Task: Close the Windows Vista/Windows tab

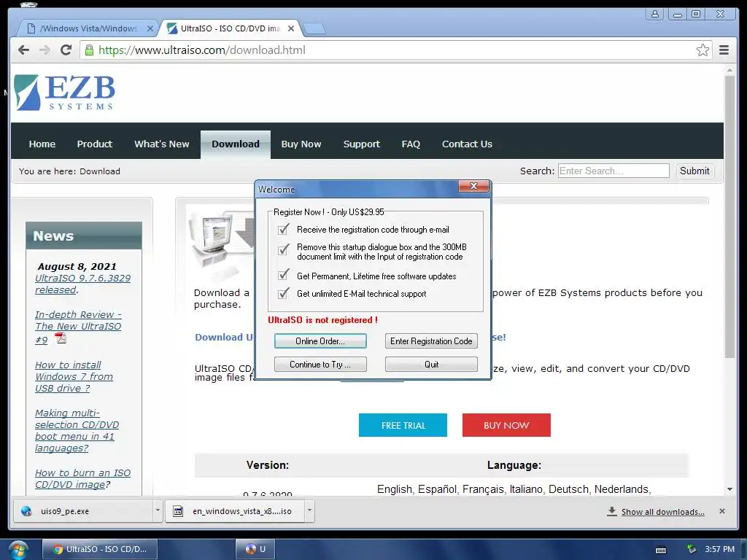Action: point(150,28)
